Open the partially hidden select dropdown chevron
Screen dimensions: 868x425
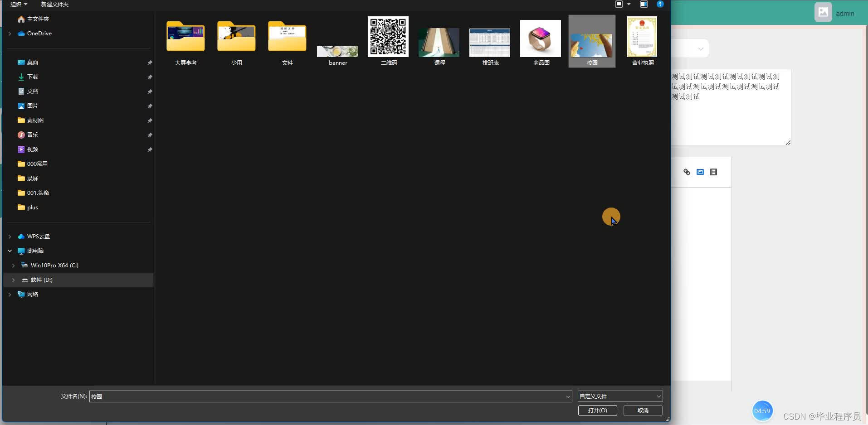pos(701,49)
